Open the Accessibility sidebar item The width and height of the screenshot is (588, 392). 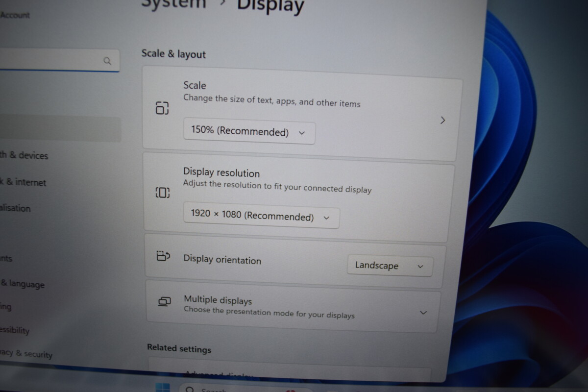pyautogui.click(x=15, y=330)
